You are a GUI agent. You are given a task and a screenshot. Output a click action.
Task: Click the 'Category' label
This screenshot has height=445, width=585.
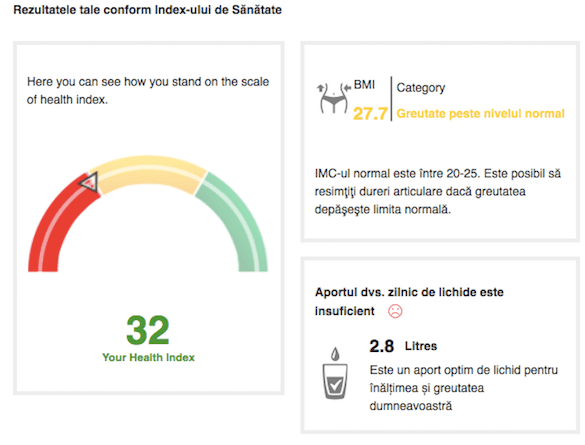click(x=420, y=88)
